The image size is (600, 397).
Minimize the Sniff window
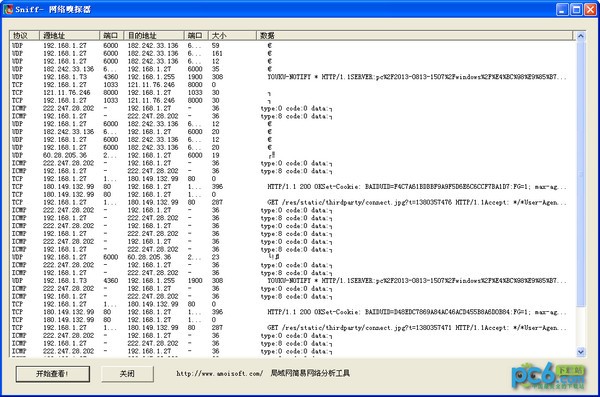coord(562,10)
